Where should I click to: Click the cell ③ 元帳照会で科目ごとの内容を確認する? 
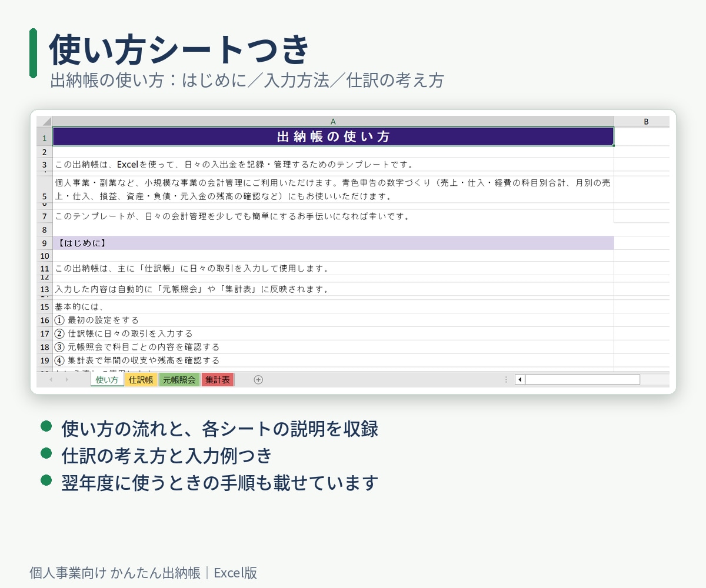333,347
